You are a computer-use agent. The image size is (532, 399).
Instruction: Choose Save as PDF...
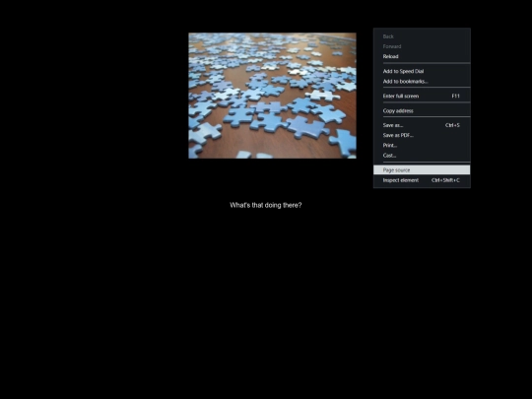click(422, 135)
